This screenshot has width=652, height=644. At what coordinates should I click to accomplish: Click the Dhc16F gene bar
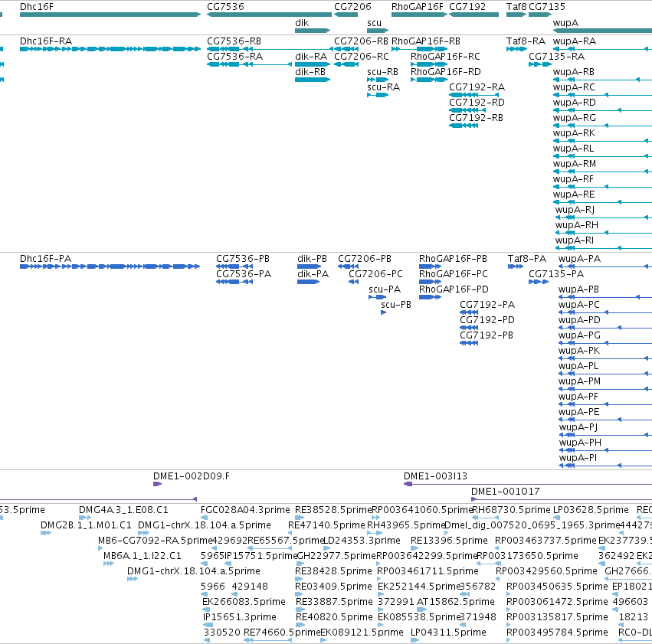click(x=110, y=15)
